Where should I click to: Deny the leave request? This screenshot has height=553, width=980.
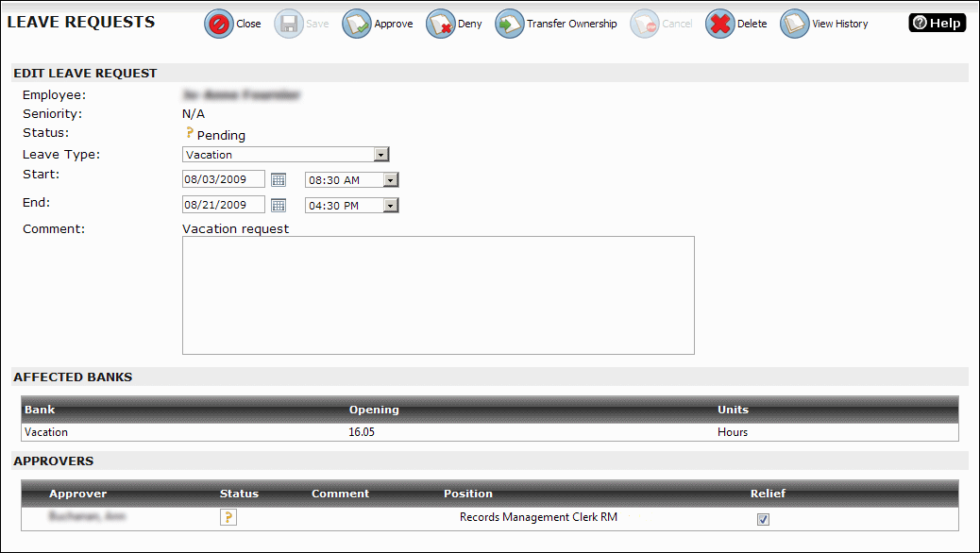[440, 25]
